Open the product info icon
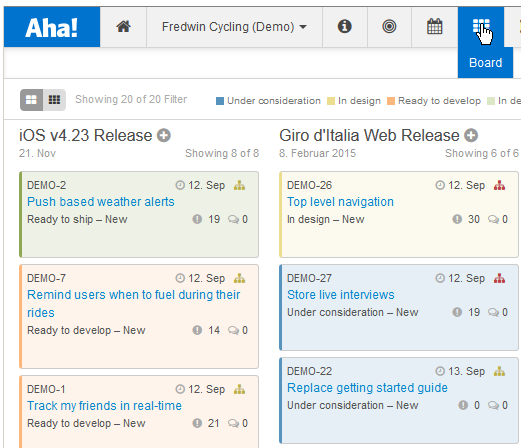 344,26
